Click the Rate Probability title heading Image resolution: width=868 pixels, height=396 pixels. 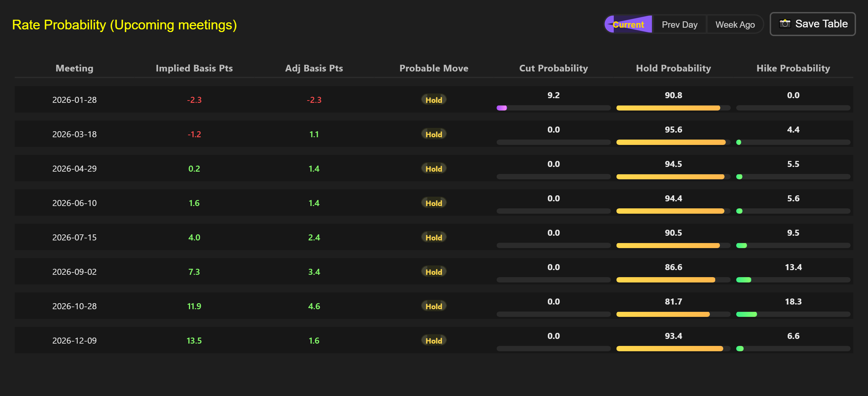124,25
